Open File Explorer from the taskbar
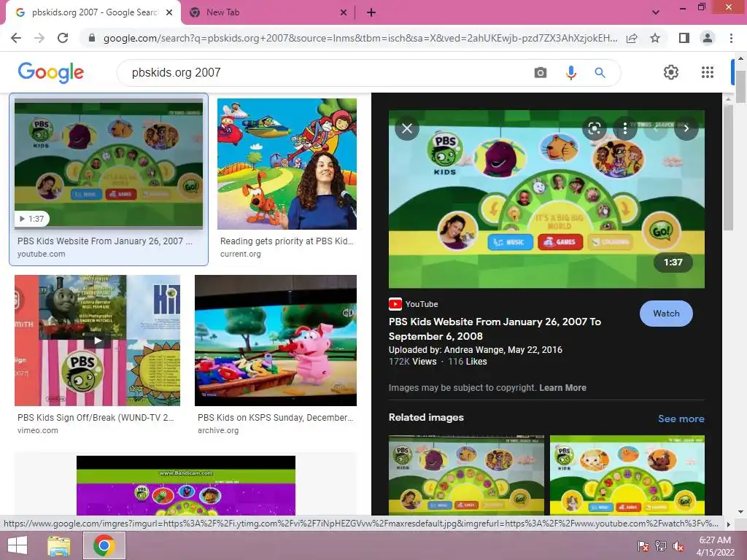Viewport: 747px width, 560px height. coord(59,545)
